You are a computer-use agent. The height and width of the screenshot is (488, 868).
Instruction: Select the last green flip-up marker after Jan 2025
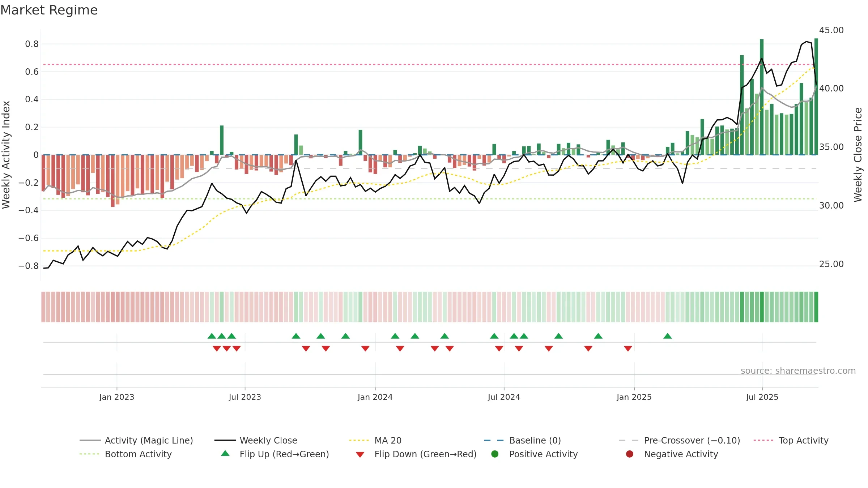668,336
